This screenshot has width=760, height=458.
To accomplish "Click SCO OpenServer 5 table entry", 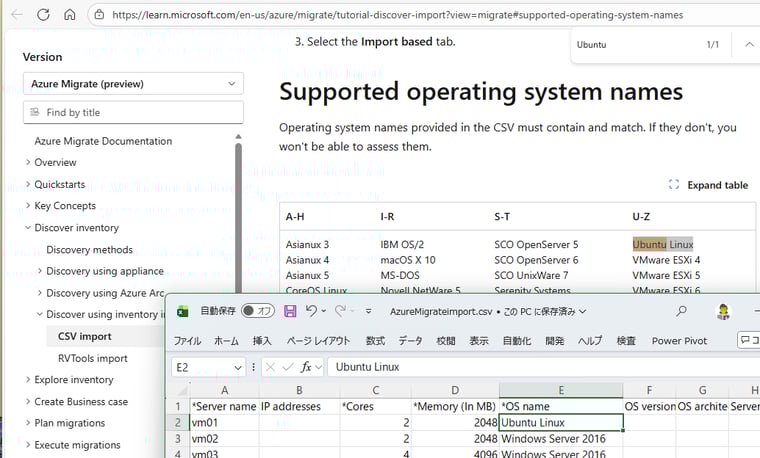I will click(536, 244).
